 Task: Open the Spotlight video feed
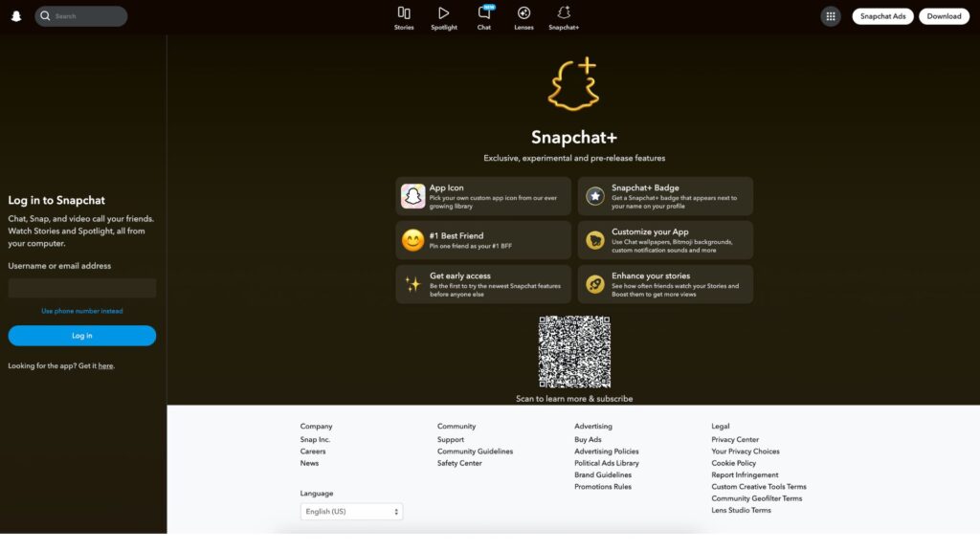coord(443,17)
